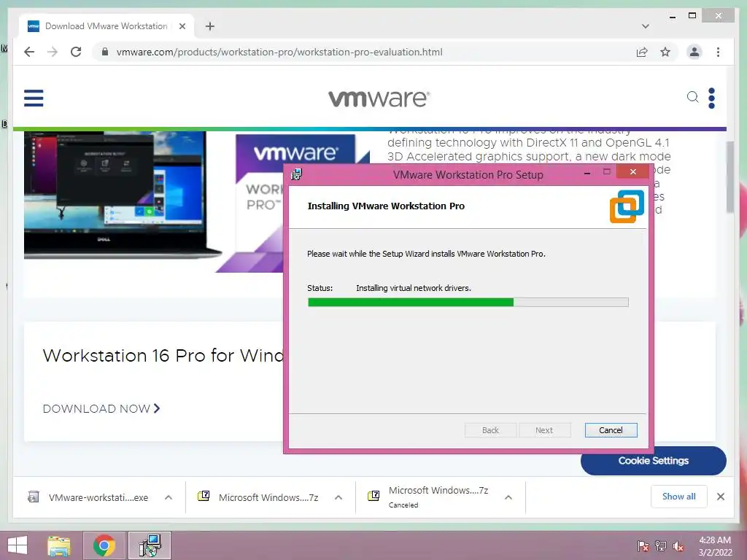747x560 pixels.
Task: Open the tab search dropdown arrow
Action: click(x=645, y=26)
